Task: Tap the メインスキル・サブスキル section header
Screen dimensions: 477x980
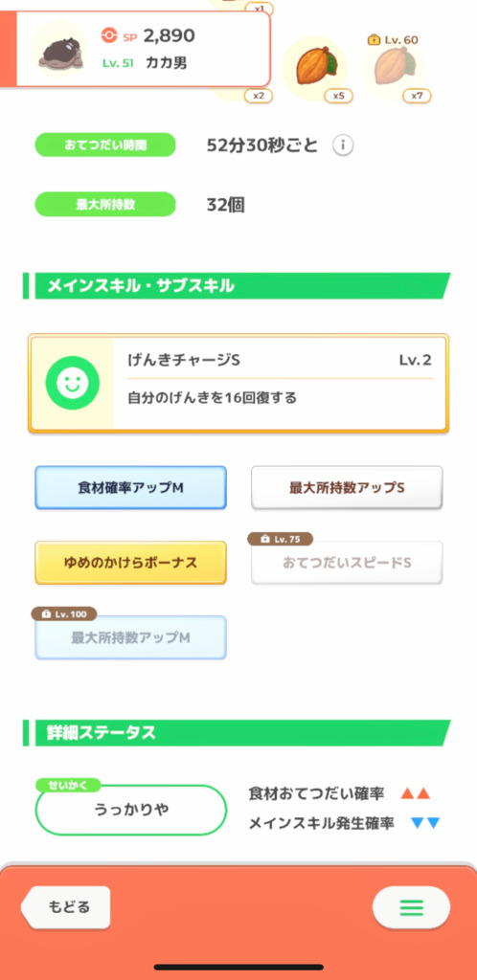Action: [237, 286]
